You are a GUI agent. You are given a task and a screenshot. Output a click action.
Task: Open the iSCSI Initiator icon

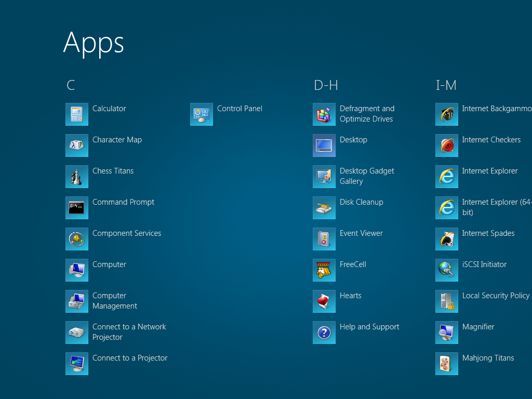(447, 270)
